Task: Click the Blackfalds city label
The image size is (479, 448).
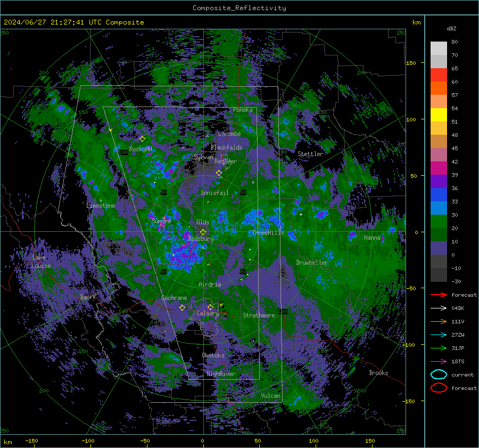Action: (226, 148)
